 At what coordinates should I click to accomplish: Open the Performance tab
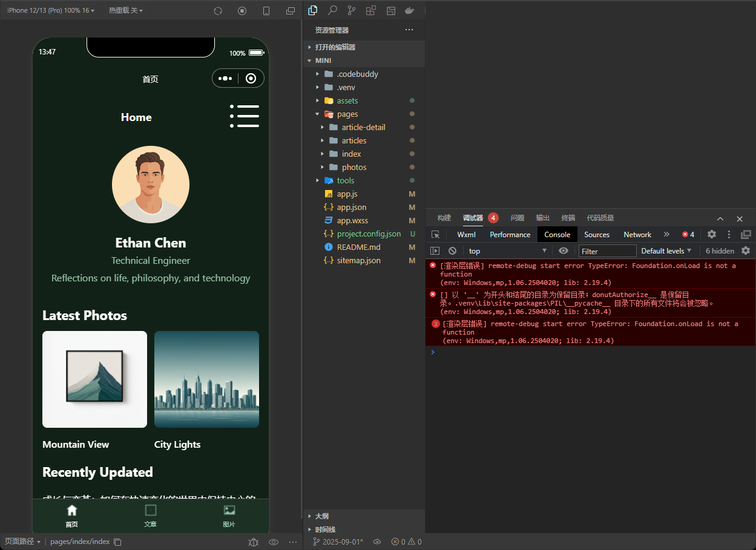[510, 235]
